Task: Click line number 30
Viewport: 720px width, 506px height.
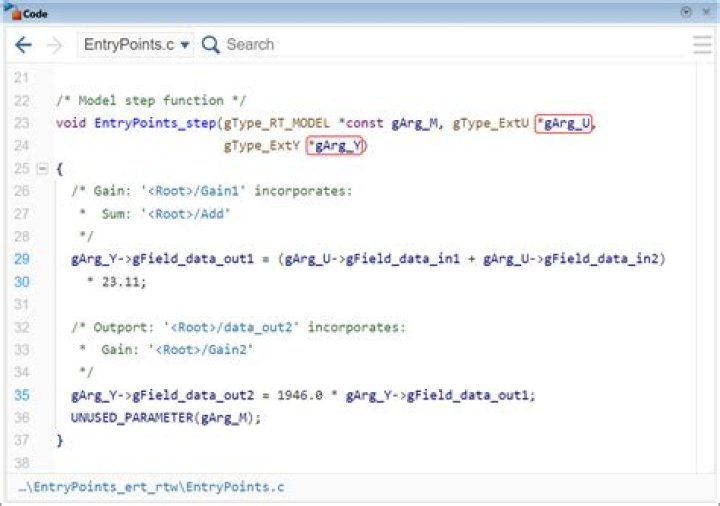Action: (x=22, y=281)
